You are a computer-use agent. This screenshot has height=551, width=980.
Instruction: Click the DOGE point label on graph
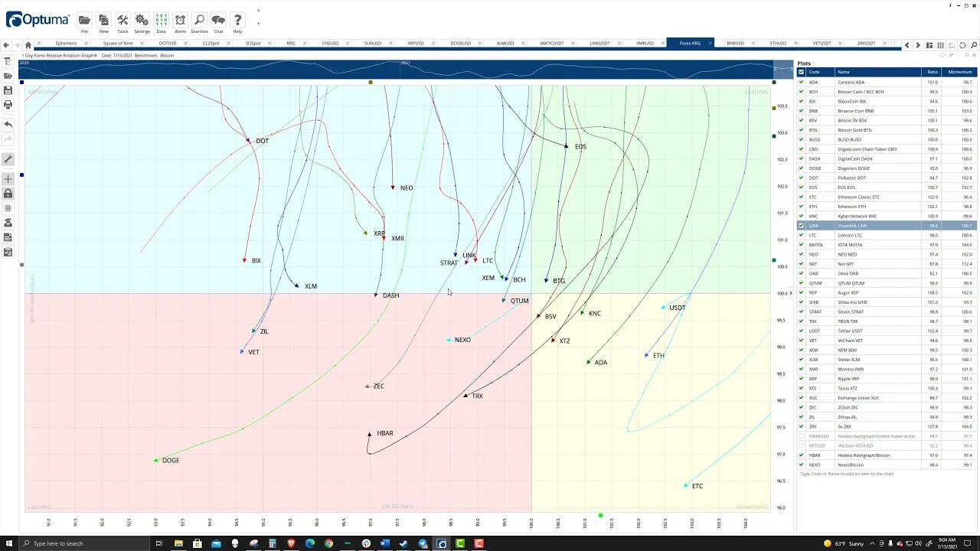coord(170,461)
